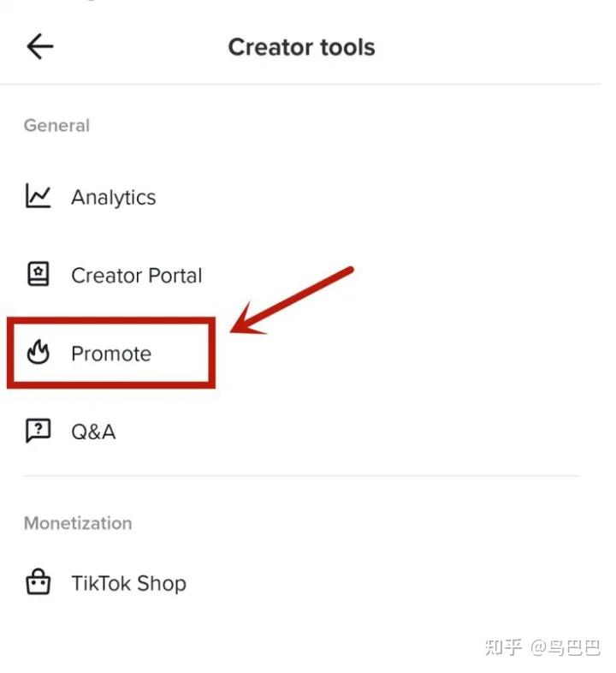The width and height of the screenshot is (616, 673).
Task: Open the Creator Portal entry
Action: (x=136, y=276)
